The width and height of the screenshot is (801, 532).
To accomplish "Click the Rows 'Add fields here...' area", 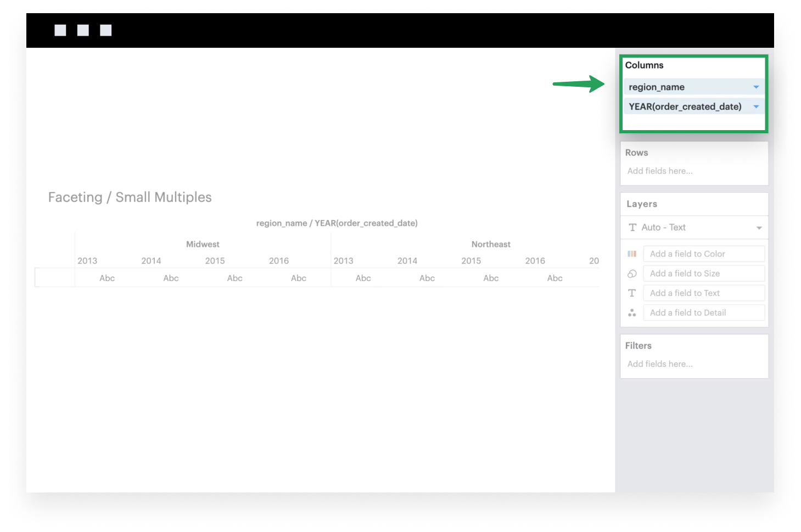I will click(x=660, y=171).
